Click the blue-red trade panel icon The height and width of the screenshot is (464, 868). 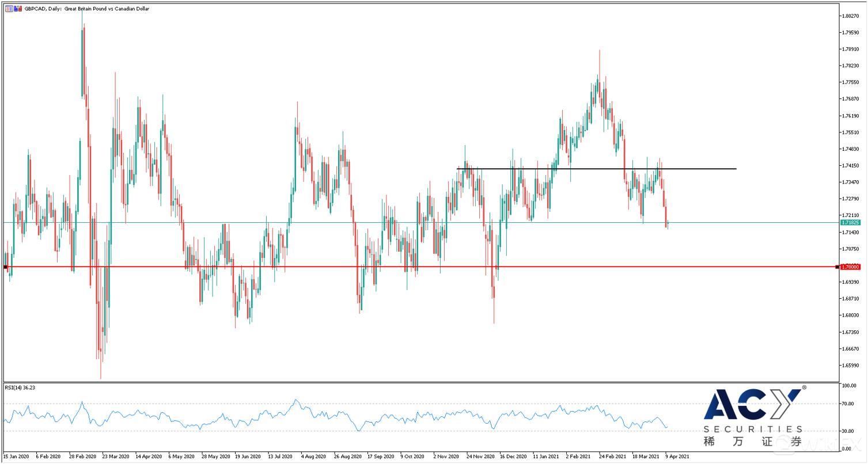click(x=18, y=9)
